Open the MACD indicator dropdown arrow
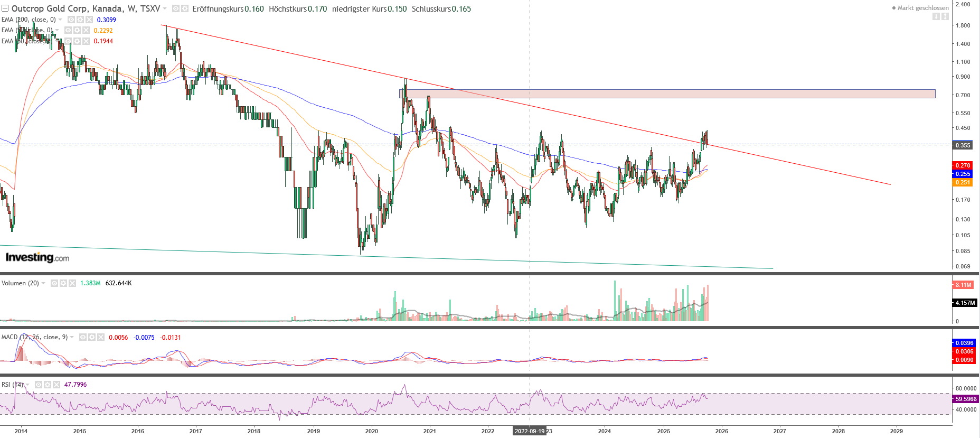Viewport: 980px width, 438px height. click(x=72, y=337)
